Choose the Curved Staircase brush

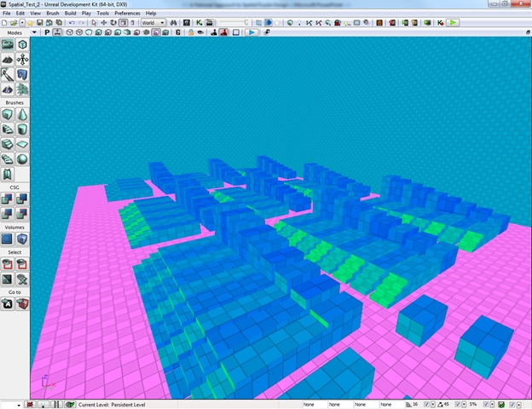click(x=8, y=130)
